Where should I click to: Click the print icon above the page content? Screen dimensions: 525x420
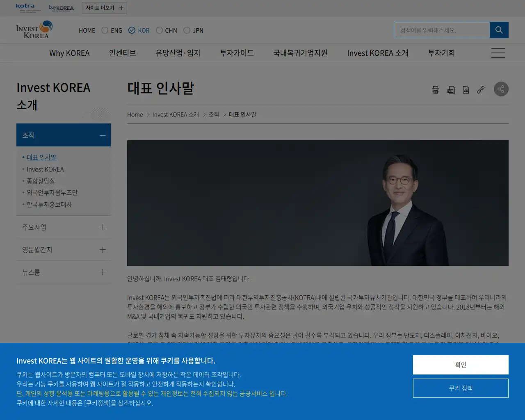pyautogui.click(x=435, y=89)
